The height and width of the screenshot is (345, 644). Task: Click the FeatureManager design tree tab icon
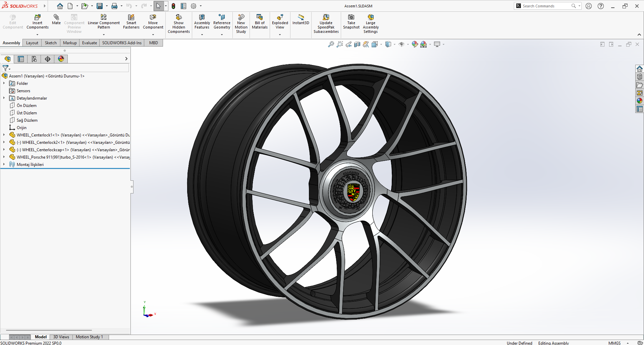(x=7, y=59)
